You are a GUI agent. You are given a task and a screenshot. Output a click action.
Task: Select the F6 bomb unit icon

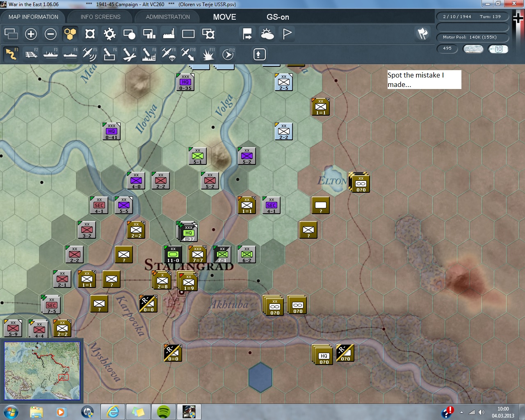[110, 54]
